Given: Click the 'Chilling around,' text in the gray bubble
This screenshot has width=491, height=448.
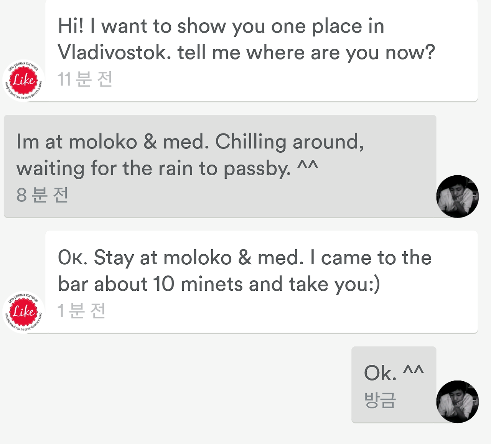Looking at the screenshot, I should point(289,142).
